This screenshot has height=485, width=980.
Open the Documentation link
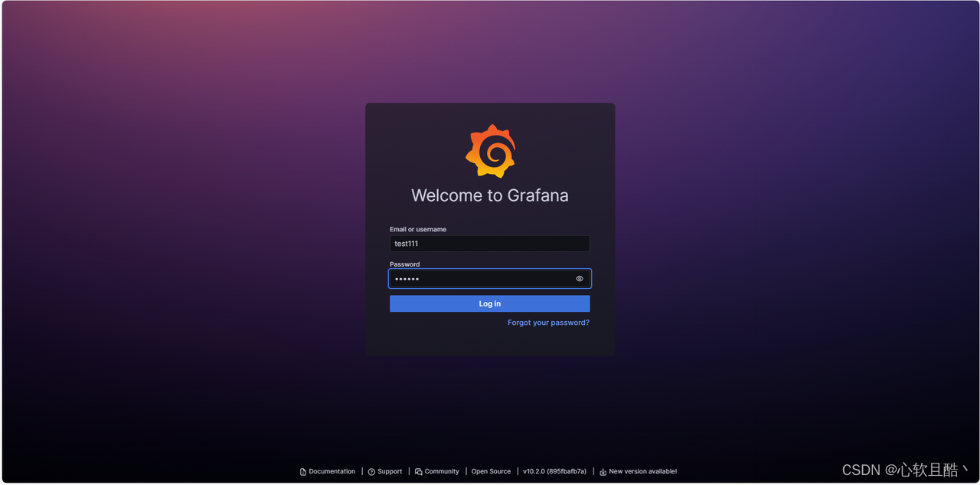pyautogui.click(x=332, y=471)
